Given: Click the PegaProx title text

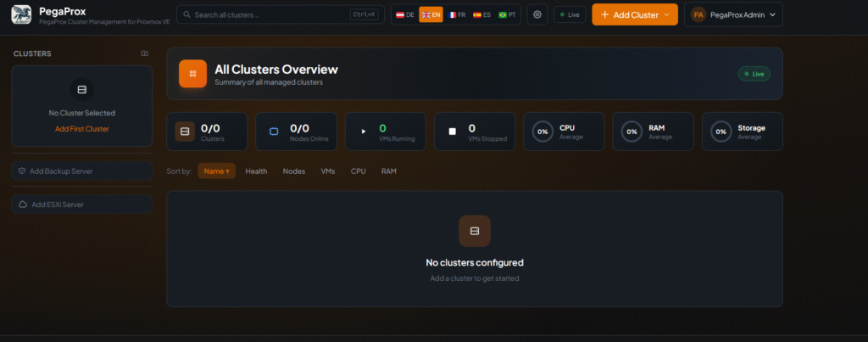Looking at the screenshot, I should [63, 11].
